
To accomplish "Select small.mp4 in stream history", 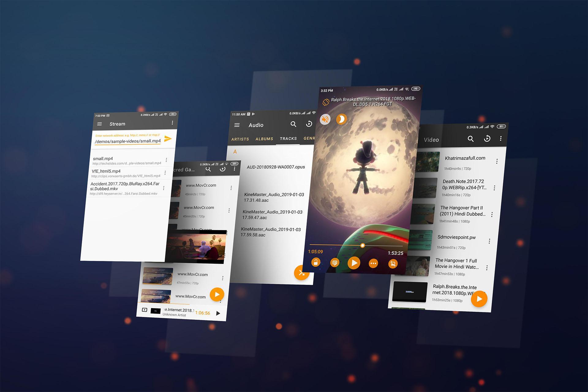I will pos(127,161).
